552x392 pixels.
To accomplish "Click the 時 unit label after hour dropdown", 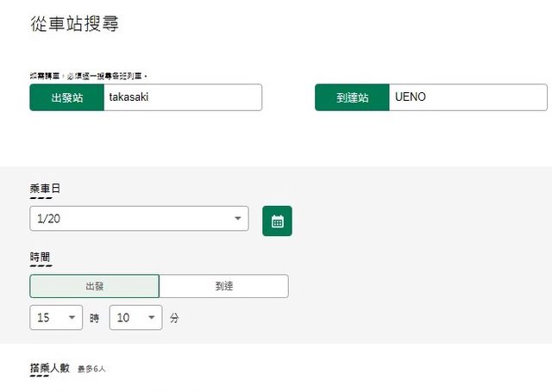I will tap(94, 318).
